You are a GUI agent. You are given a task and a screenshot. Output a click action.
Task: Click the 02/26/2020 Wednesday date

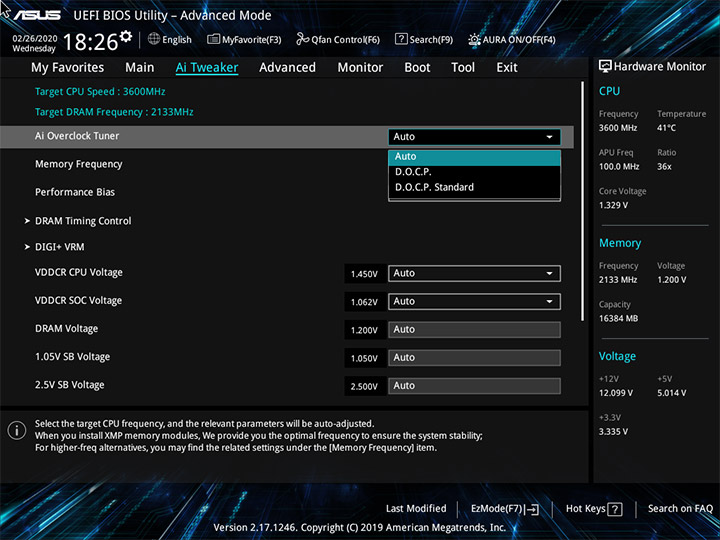click(x=34, y=43)
